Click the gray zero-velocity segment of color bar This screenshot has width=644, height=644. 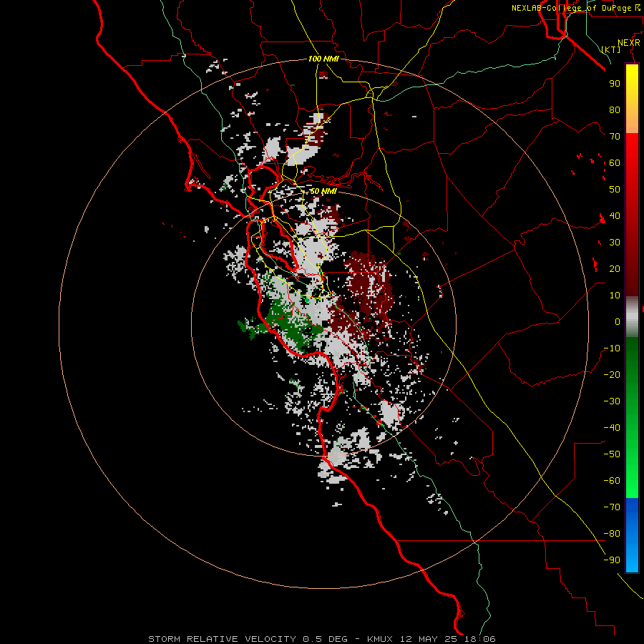click(632, 317)
